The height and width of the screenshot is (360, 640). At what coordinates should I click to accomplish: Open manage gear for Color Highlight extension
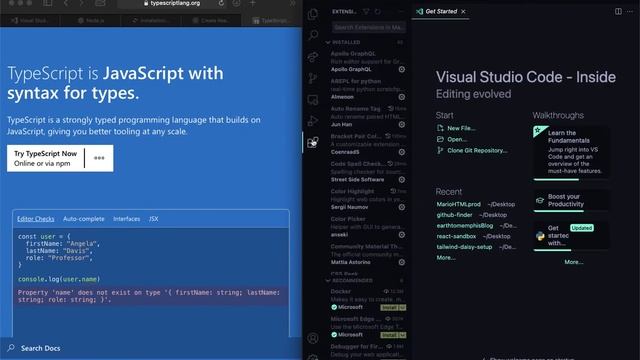402,207
